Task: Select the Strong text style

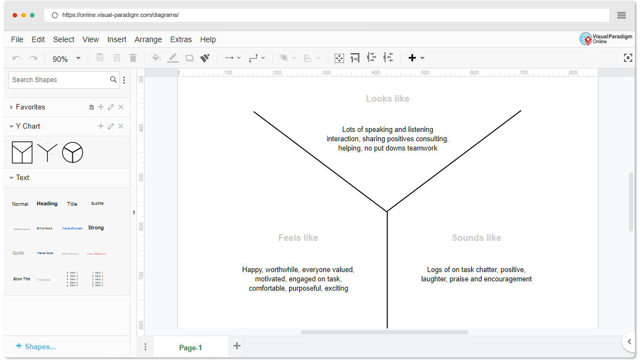Action: click(96, 228)
